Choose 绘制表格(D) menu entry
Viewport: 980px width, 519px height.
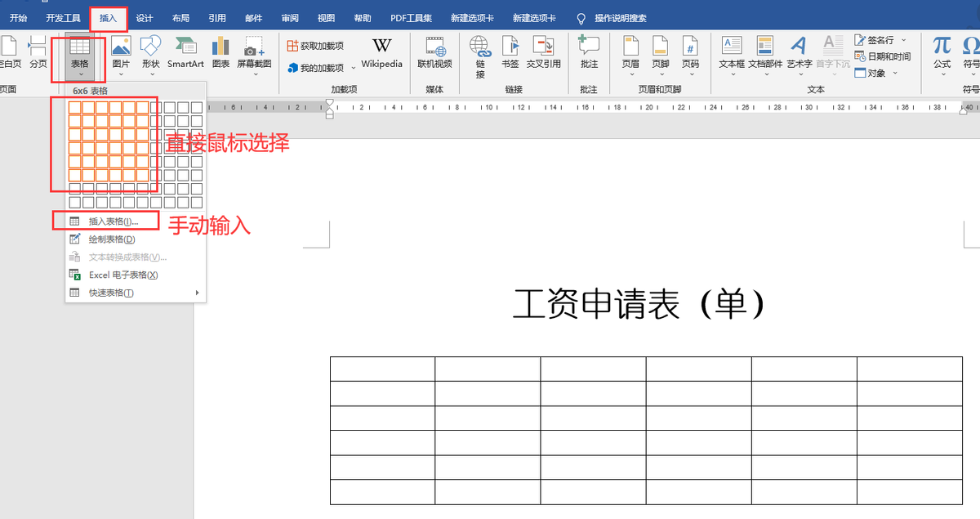point(136,239)
